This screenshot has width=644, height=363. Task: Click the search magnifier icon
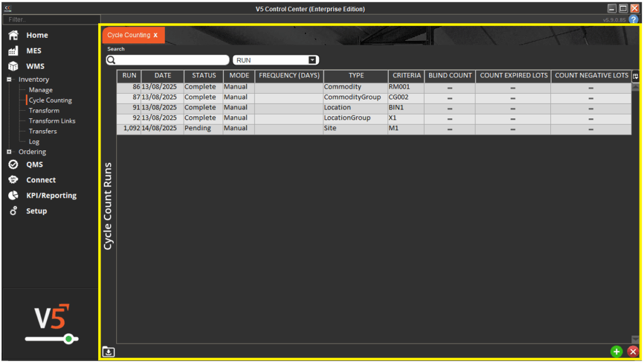pyautogui.click(x=111, y=60)
